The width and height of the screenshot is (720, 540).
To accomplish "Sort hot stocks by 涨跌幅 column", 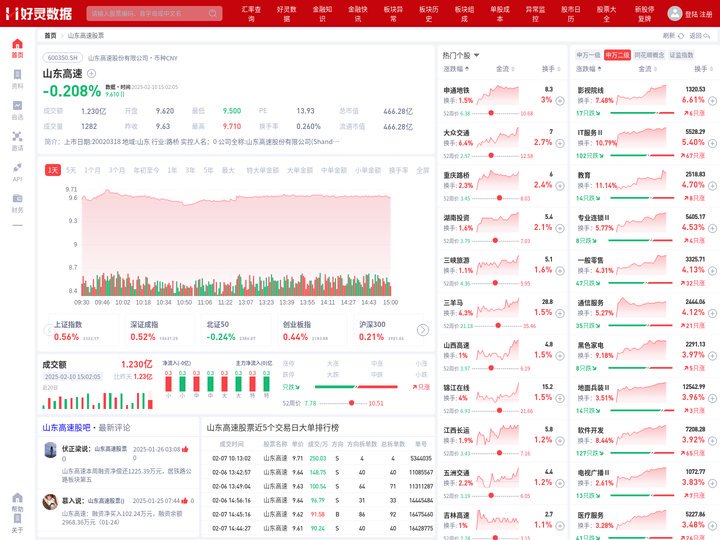I will coord(456,69).
